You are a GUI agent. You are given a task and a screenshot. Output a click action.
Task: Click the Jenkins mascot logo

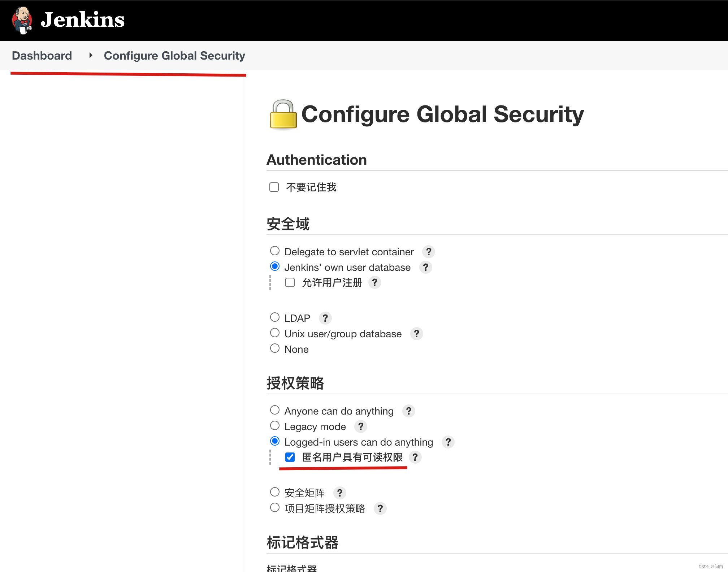click(22, 20)
